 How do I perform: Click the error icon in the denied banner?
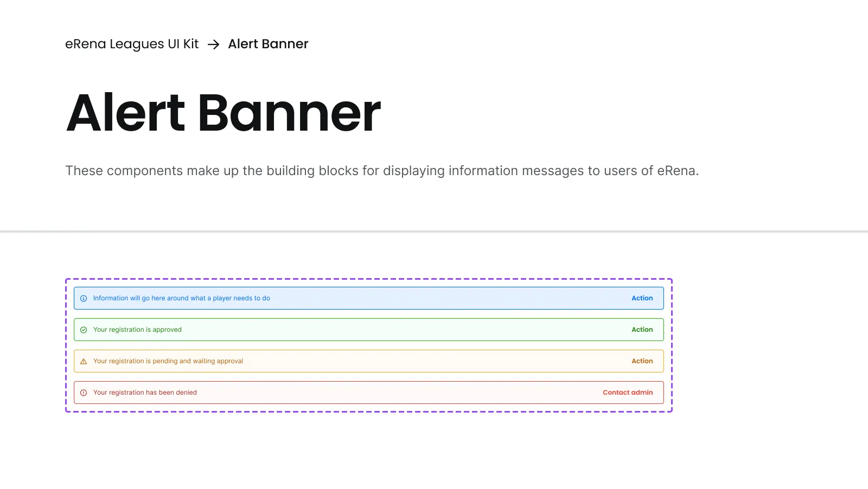tap(84, 392)
